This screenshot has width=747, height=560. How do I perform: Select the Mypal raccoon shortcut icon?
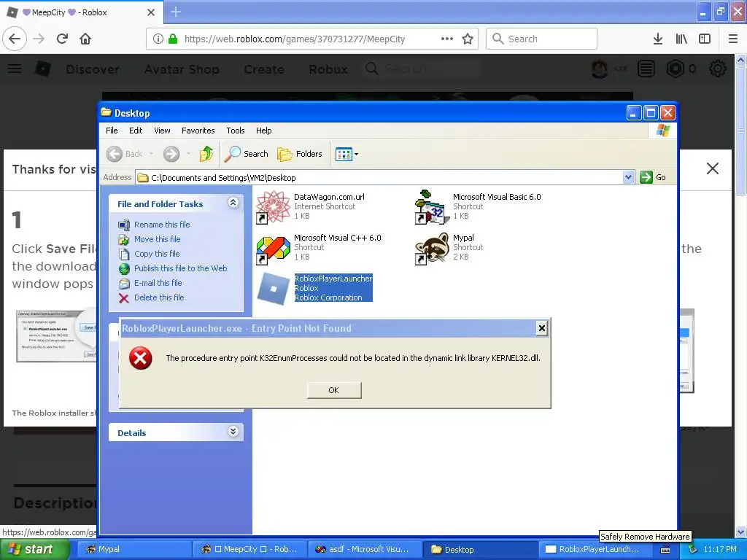[x=432, y=248]
